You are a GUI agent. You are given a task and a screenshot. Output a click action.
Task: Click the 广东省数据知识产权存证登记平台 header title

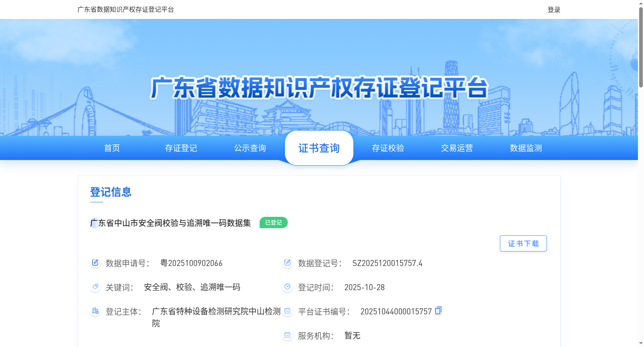coord(126,9)
